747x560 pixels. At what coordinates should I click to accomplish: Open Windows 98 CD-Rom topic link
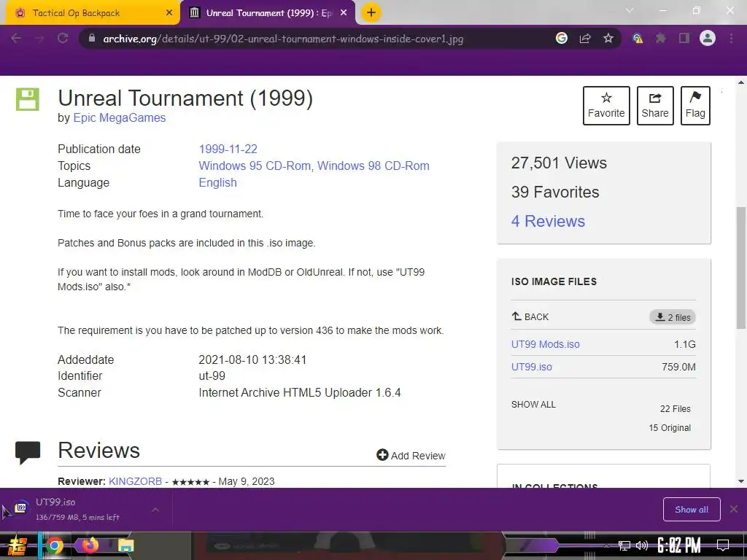click(x=373, y=166)
